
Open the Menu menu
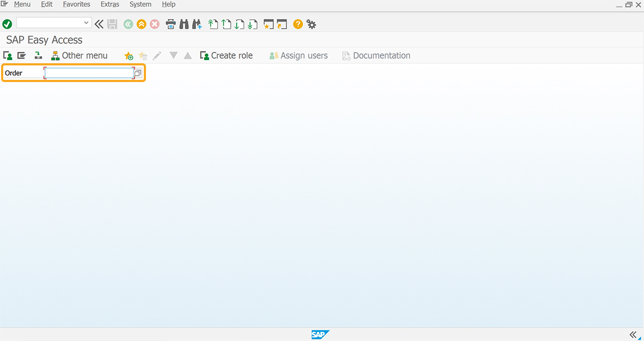pyautogui.click(x=22, y=4)
